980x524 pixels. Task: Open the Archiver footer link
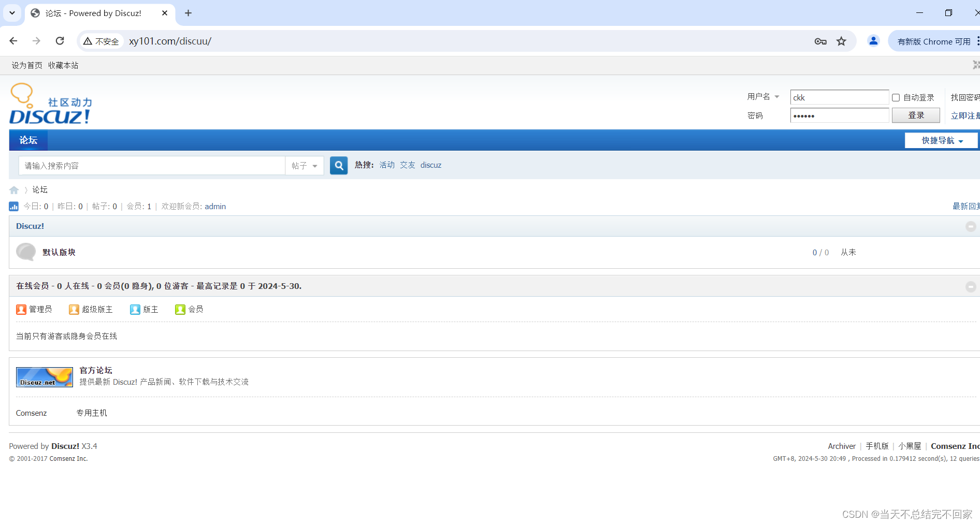point(842,446)
